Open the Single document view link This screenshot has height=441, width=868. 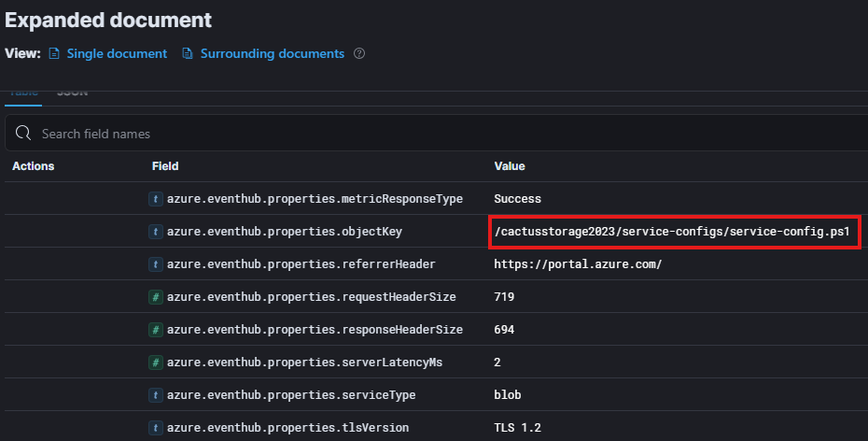coord(117,54)
